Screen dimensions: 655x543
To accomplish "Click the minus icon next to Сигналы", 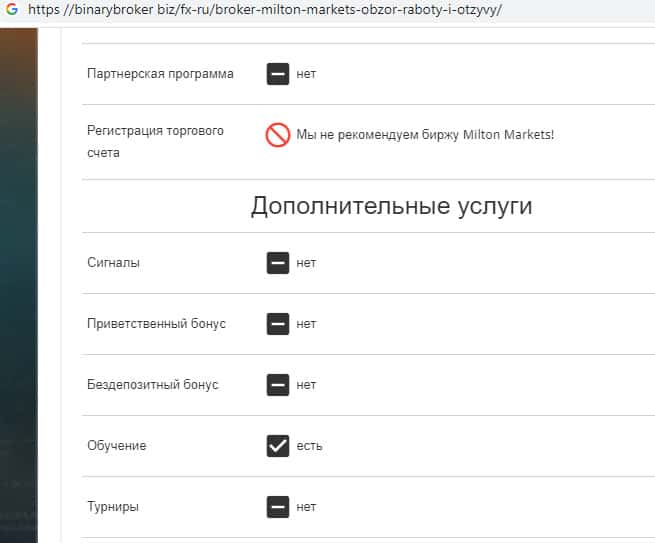I will point(278,263).
